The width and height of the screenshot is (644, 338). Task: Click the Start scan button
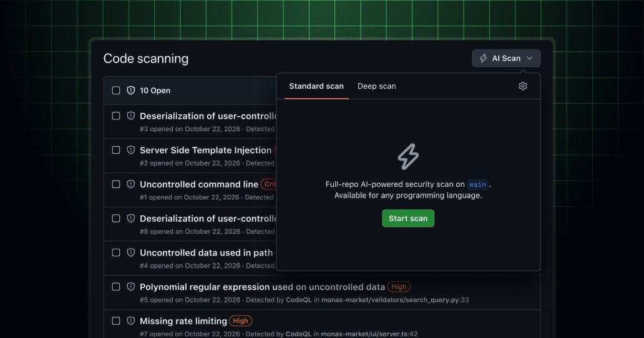point(408,218)
